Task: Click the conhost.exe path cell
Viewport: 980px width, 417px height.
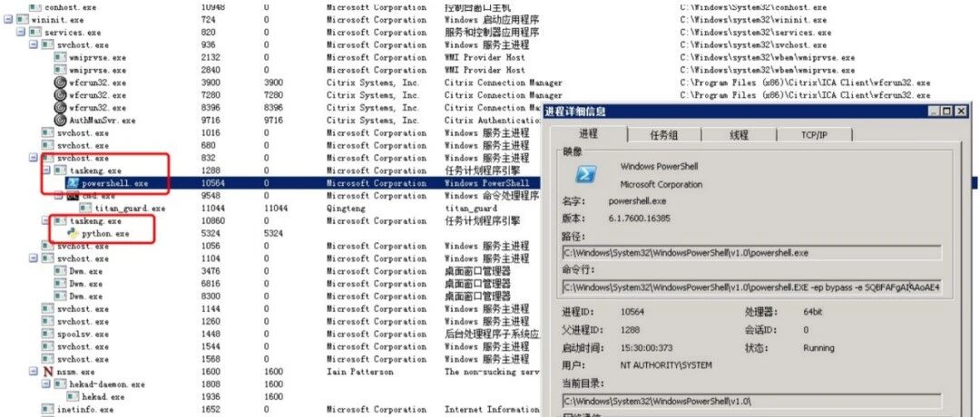Action: click(x=753, y=7)
